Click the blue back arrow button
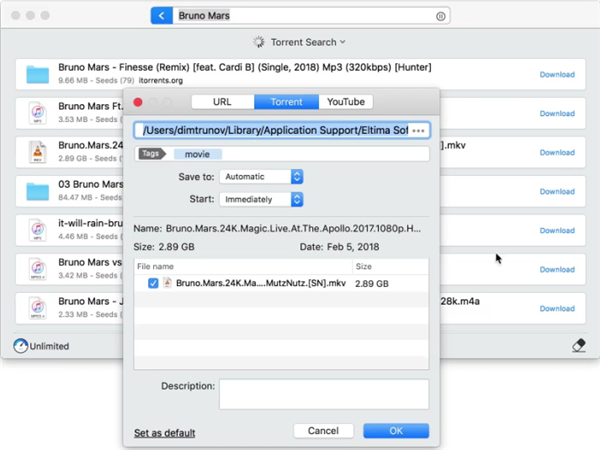The height and width of the screenshot is (450, 600). [x=161, y=16]
